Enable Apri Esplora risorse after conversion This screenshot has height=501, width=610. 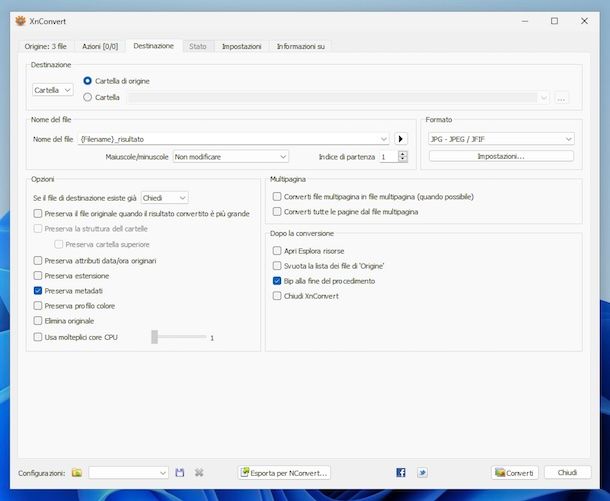point(277,250)
